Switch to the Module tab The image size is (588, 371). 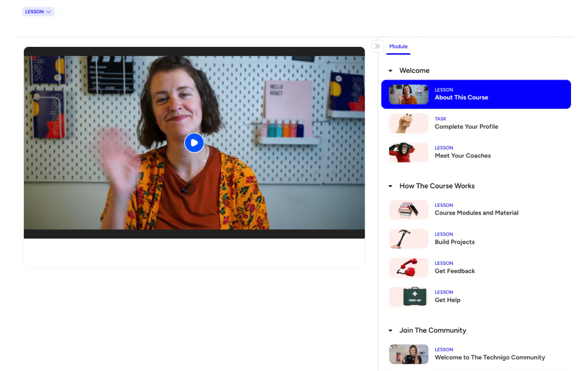398,46
